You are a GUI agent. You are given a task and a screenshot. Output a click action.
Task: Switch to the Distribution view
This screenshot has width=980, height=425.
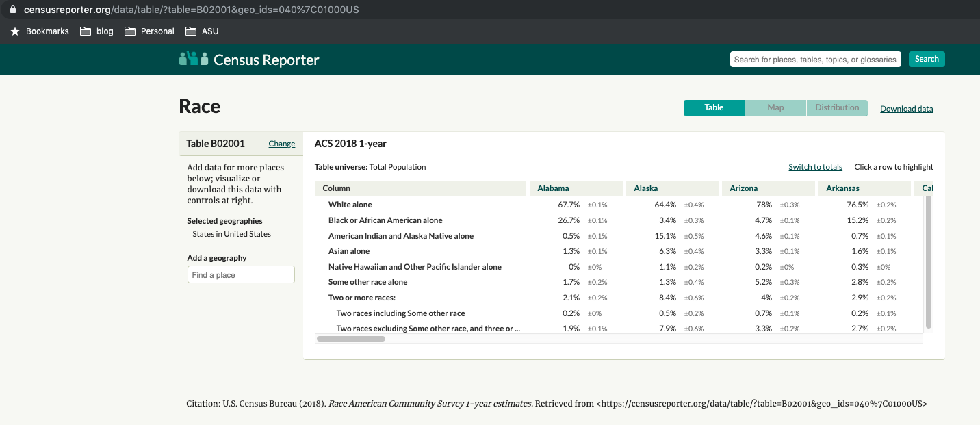[x=837, y=107]
